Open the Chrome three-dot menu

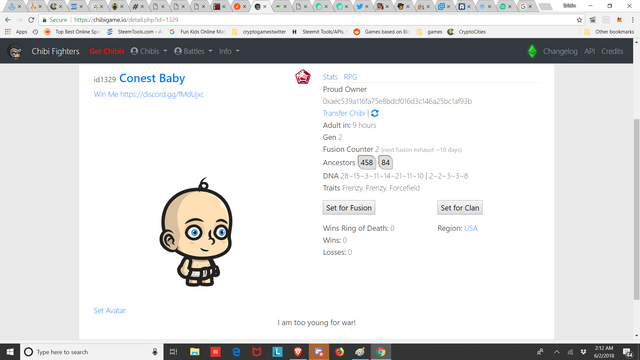(632, 20)
